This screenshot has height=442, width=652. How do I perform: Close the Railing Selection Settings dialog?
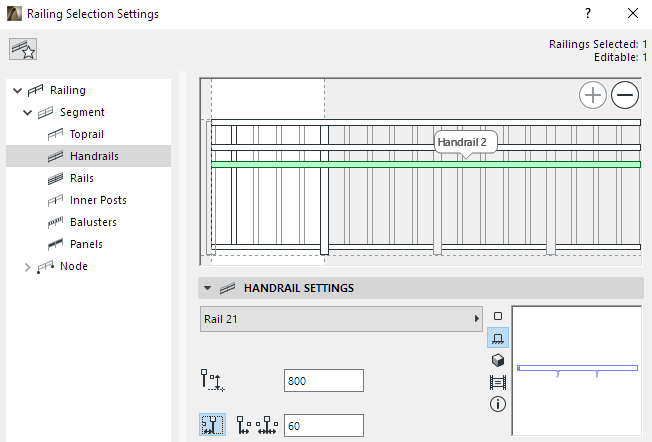pos(633,13)
